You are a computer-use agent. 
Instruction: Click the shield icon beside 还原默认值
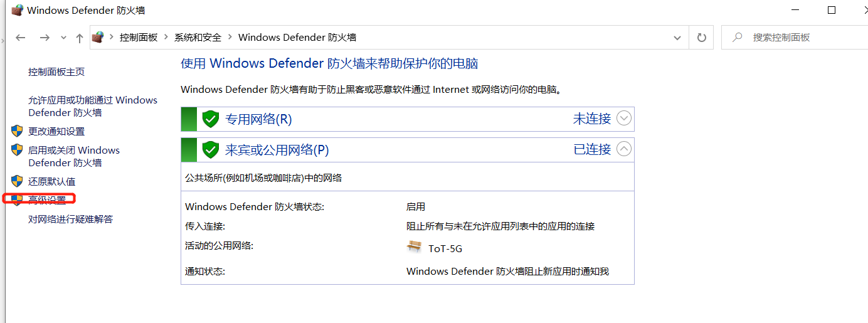tap(17, 181)
